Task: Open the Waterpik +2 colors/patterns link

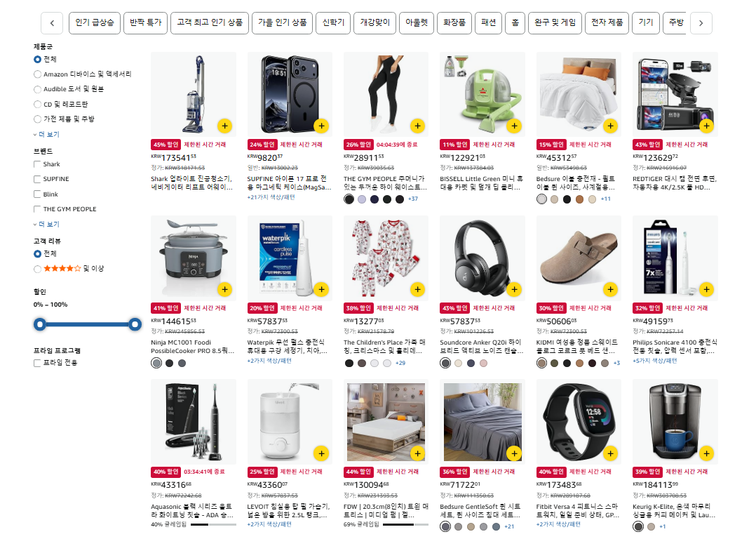Action: [269, 361]
